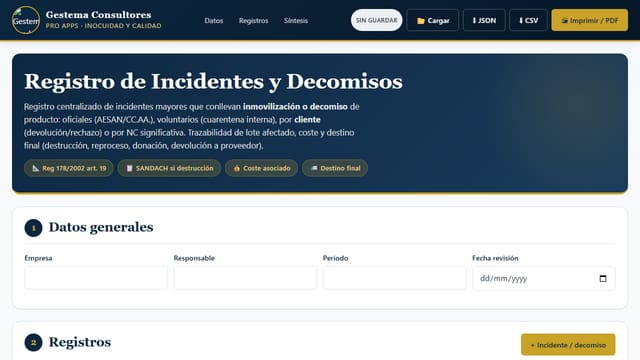This screenshot has height=360, width=640.
Task: Click the icon beside Destino final
Action: 314,168
